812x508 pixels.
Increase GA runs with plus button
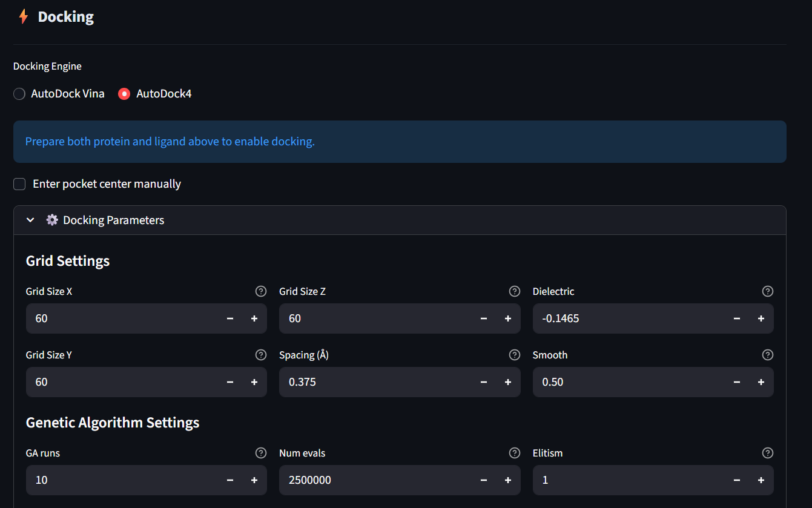254,480
